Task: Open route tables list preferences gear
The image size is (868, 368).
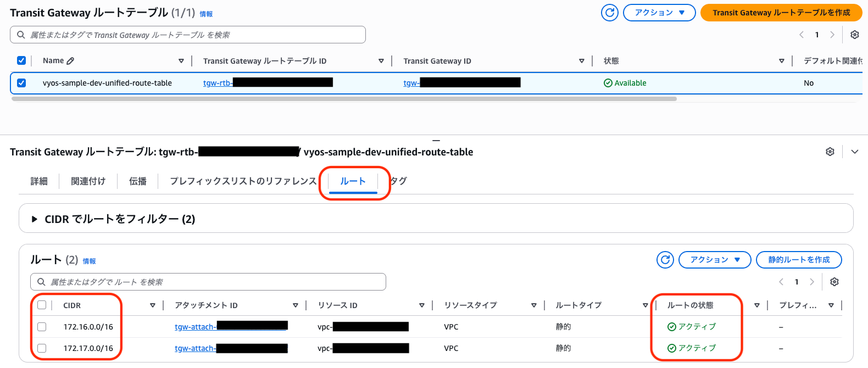Action: (x=855, y=35)
